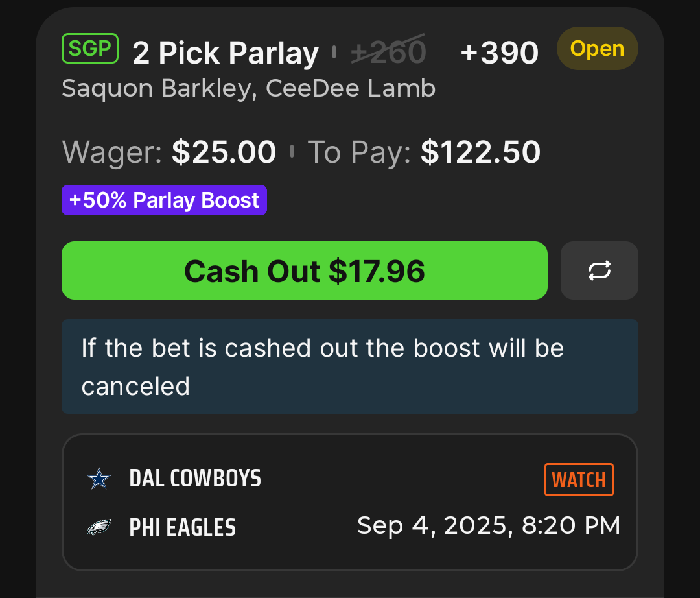Viewport: 700px width, 598px height.
Task: Select the DAL COWBOYS team name
Action: 195,478
